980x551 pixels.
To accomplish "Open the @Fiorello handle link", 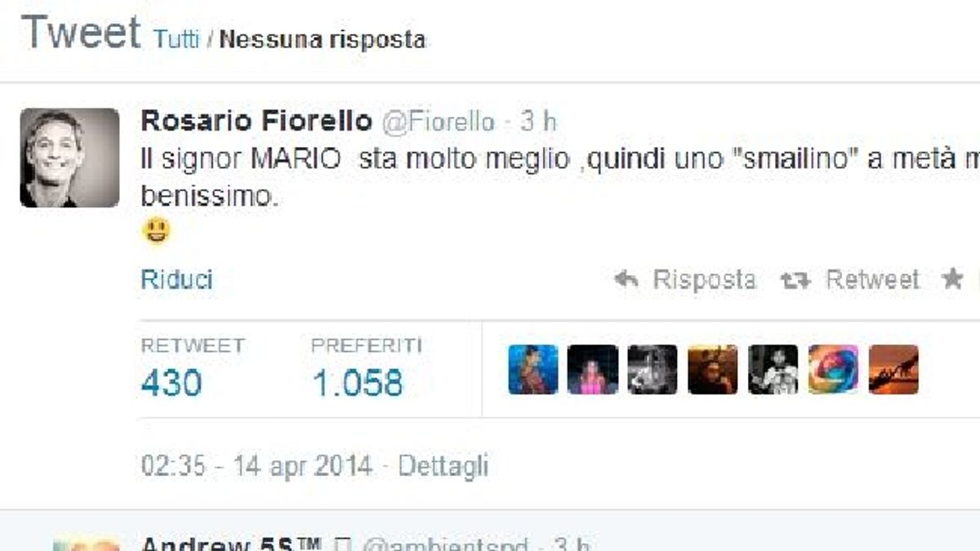I will click(x=437, y=122).
